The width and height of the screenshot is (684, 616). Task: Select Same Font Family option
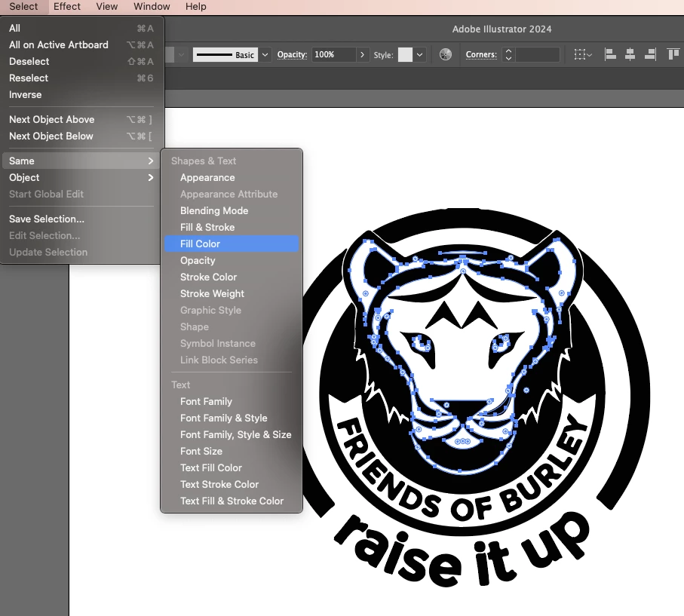click(232, 401)
